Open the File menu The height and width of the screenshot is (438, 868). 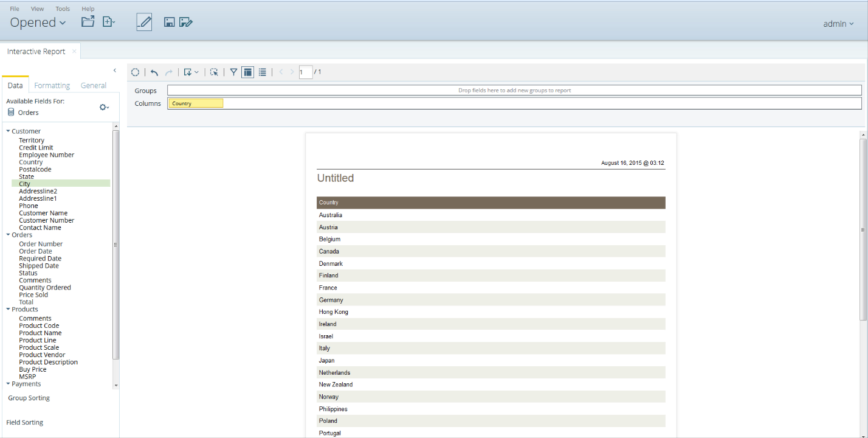(x=15, y=9)
